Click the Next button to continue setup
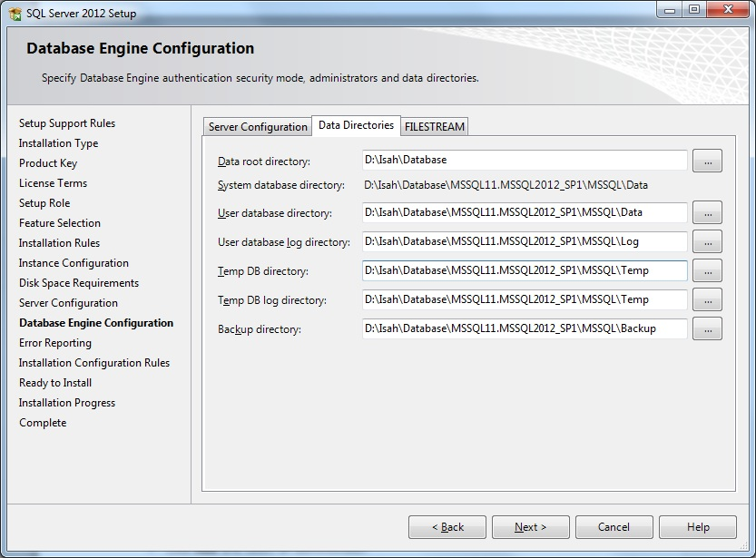Viewport: 756px width, 558px height. point(530,526)
